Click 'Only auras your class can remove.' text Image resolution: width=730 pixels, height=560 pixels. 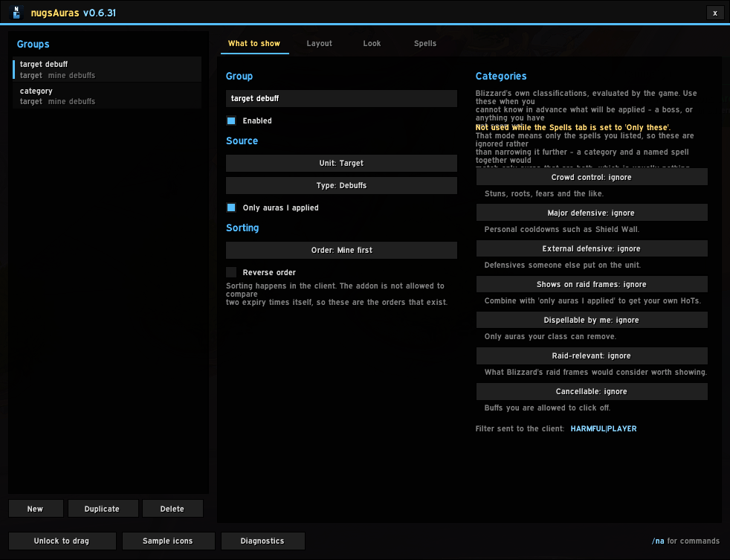[x=550, y=336]
